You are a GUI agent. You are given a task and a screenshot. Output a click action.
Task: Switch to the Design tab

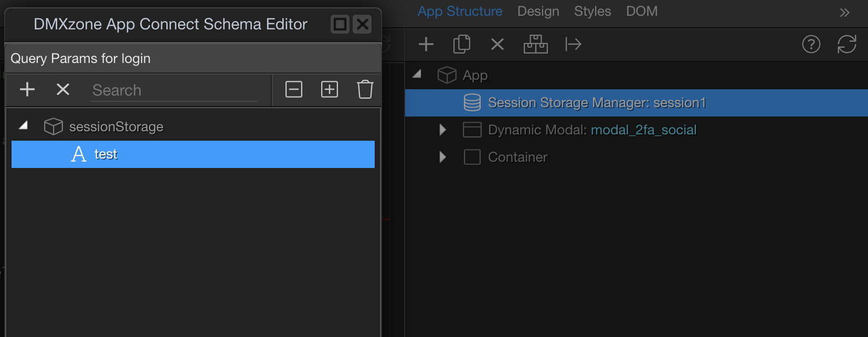(538, 12)
